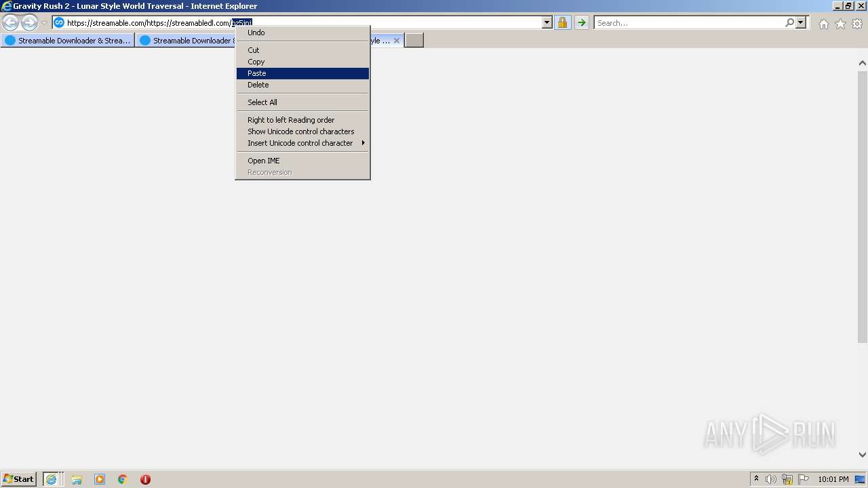Viewport: 868px width, 488px height.
Task: Switch to first Streamable Downloader tab
Action: 68,41
